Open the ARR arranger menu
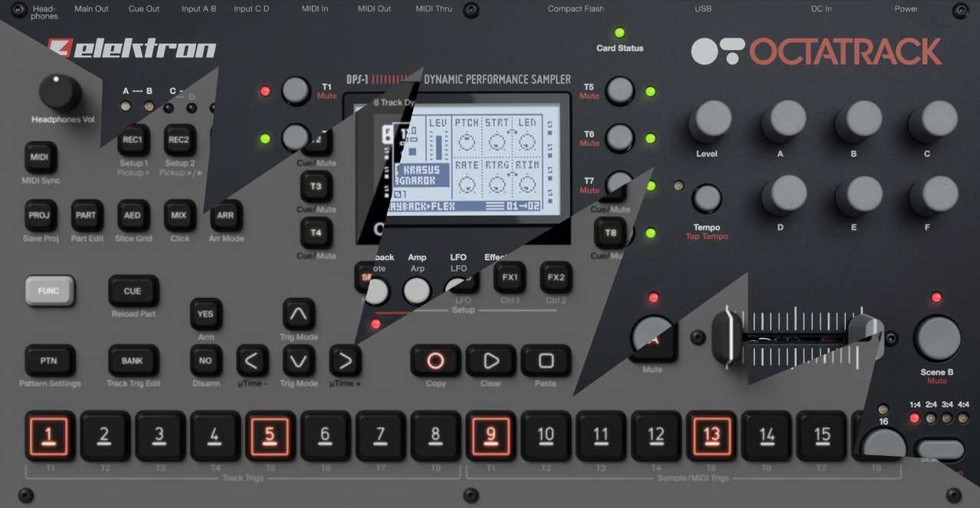 click(x=225, y=215)
